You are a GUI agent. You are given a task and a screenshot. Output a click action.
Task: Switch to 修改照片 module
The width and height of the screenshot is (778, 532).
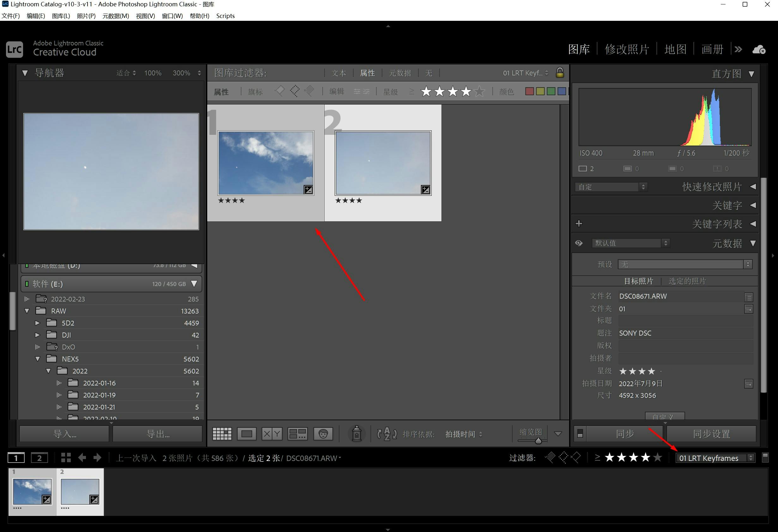pyautogui.click(x=627, y=49)
